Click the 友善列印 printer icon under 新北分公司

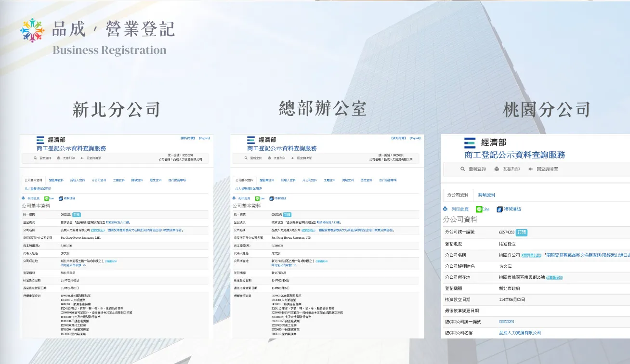click(x=59, y=158)
